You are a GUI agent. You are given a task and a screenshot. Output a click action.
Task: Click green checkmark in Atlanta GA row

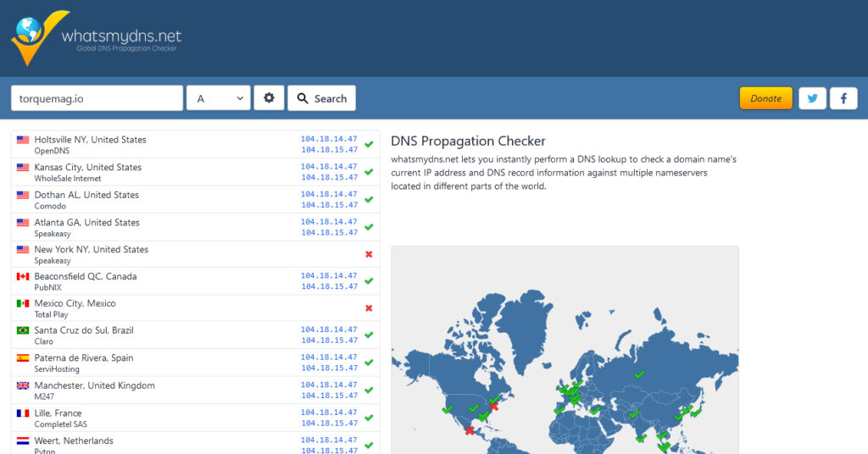pos(369,227)
